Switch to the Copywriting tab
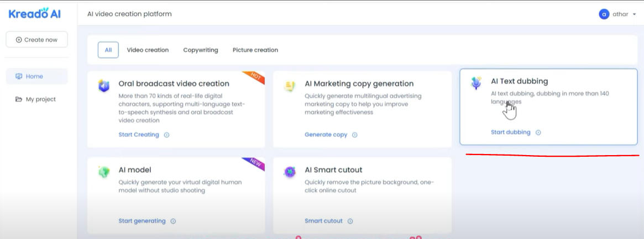Image resolution: width=644 pixels, height=239 pixels. pyautogui.click(x=201, y=50)
